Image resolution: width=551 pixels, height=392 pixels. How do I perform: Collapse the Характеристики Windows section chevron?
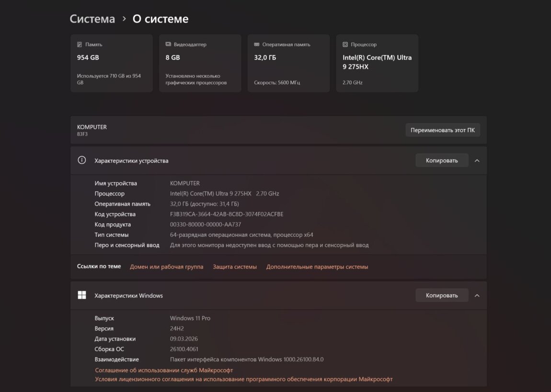pos(477,296)
